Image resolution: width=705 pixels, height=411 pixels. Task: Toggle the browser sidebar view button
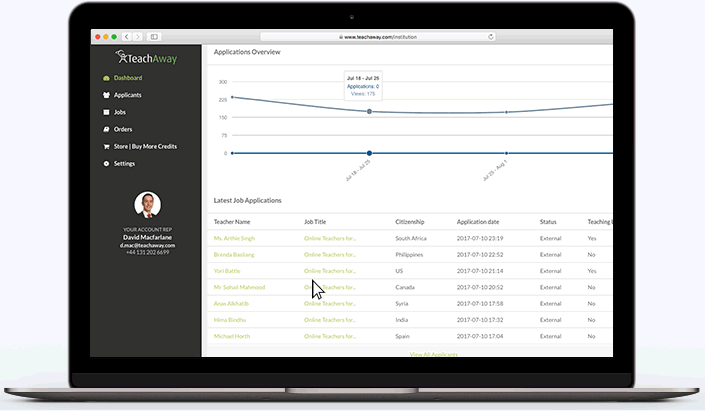point(154,37)
